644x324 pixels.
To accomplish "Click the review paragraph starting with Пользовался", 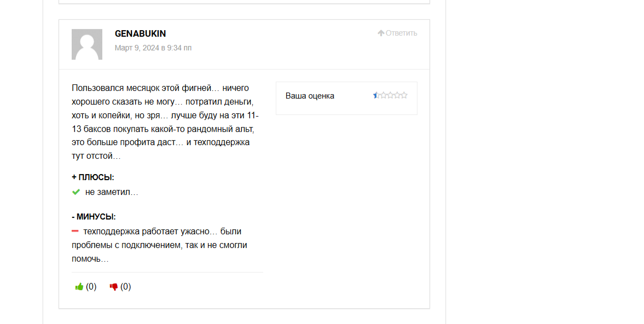I will pos(166,122).
